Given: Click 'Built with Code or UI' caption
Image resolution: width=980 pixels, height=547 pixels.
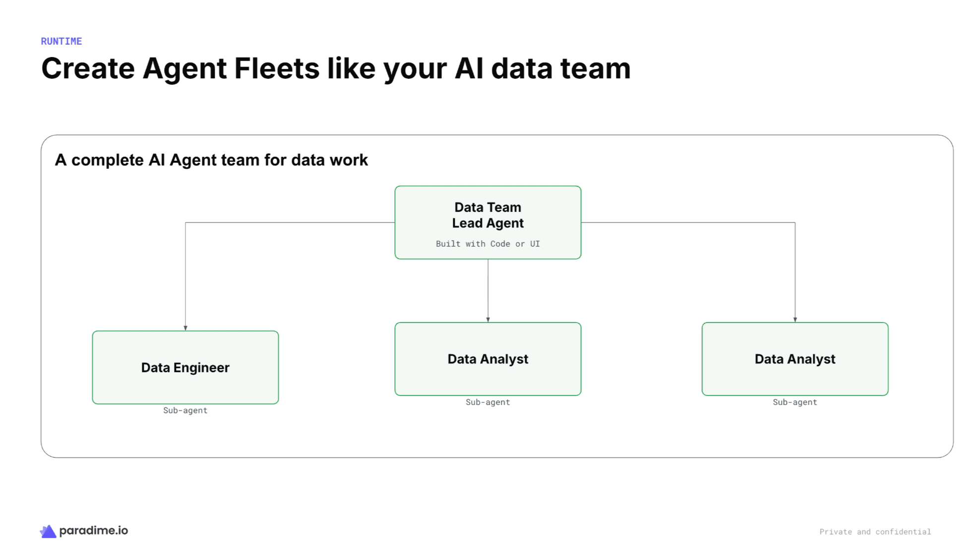Looking at the screenshot, I should click(488, 244).
